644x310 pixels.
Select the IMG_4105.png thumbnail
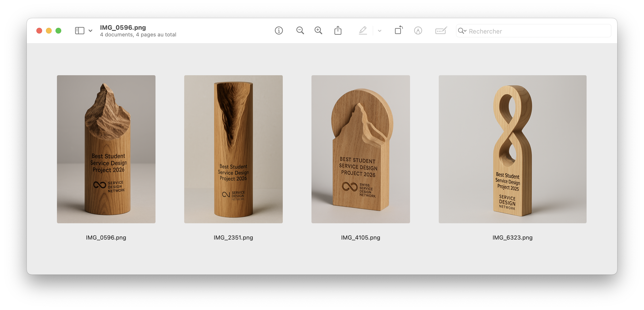[x=361, y=149]
